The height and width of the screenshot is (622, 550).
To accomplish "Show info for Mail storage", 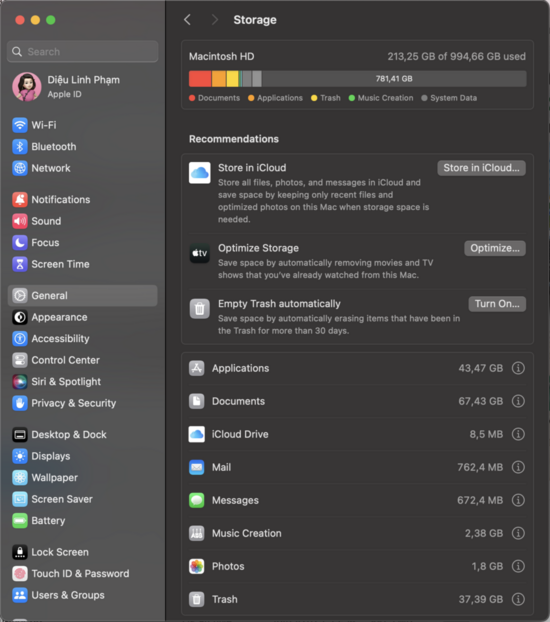I will click(x=518, y=467).
